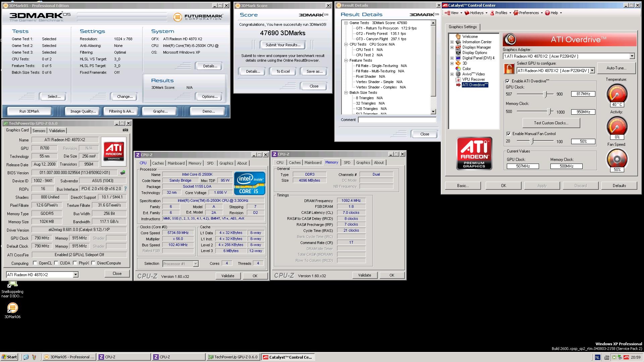Open the Graphics Adapter dropdown
Viewport: 644px width, 362px height.
coord(632,56)
